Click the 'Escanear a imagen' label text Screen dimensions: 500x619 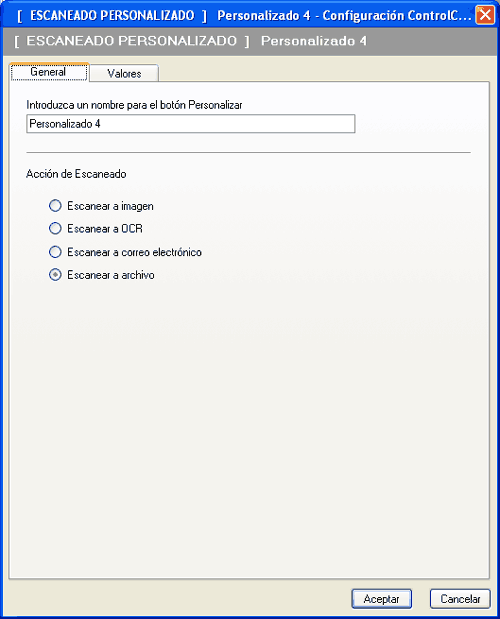pyautogui.click(x=110, y=206)
